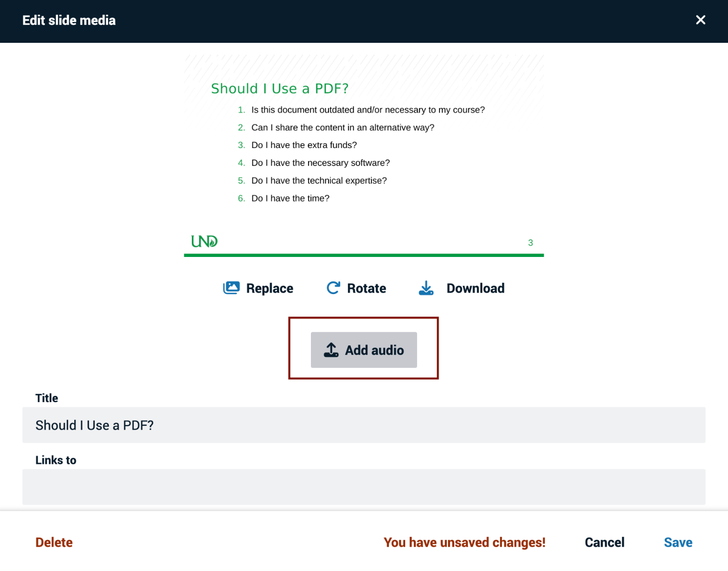Image resolution: width=728 pixels, height=571 pixels.
Task: Click the upload icon on Add audio
Action: coord(331,350)
